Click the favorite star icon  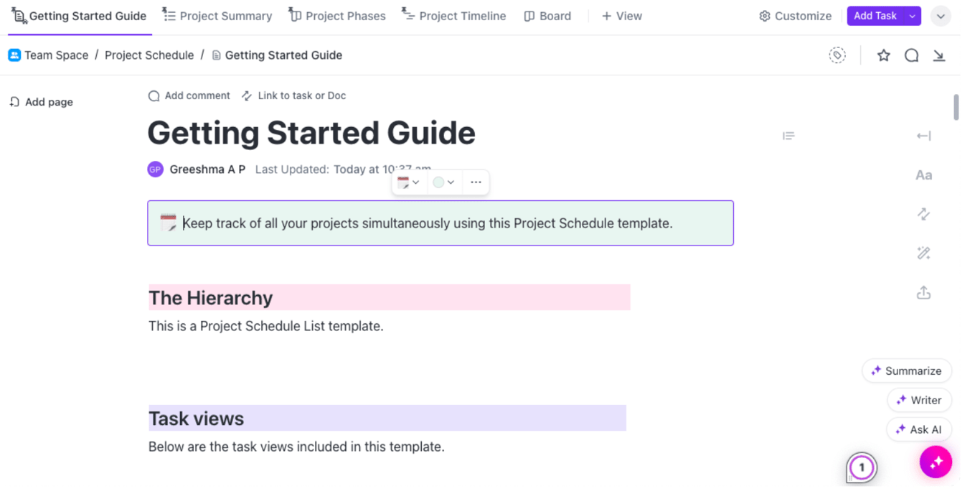(883, 55)
